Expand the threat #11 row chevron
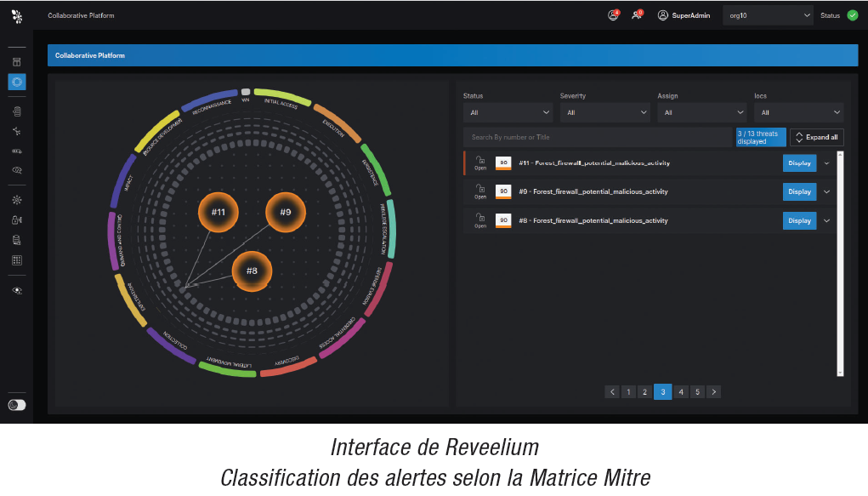868x496 pixels. [x=826, y=163]
